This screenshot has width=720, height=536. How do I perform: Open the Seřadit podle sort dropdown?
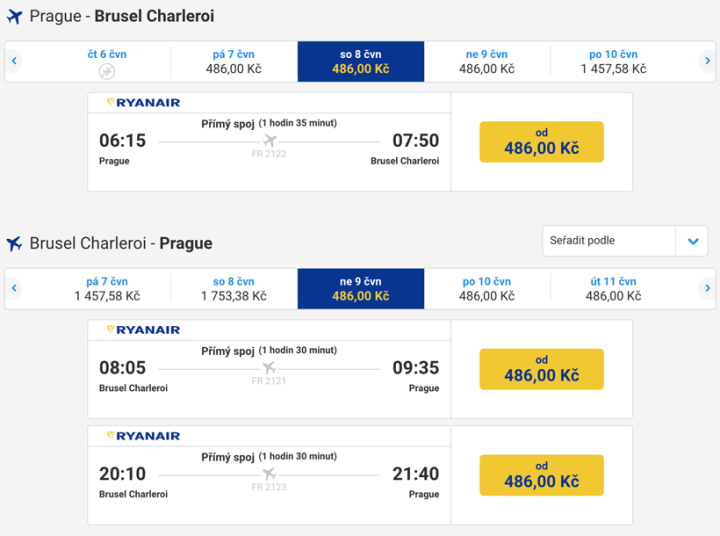610,241
